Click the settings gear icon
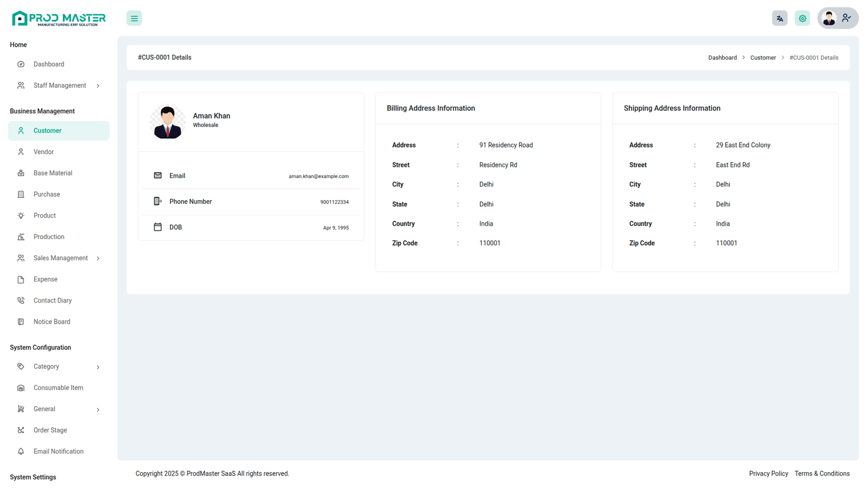Viewport: 868px width, 488px height. [x=802, y=18]
